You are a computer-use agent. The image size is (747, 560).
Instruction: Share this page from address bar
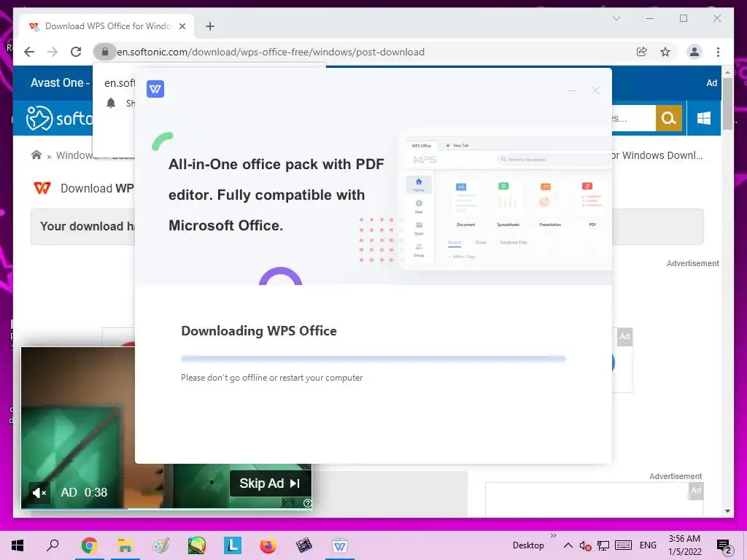click(x=642, y=52)
